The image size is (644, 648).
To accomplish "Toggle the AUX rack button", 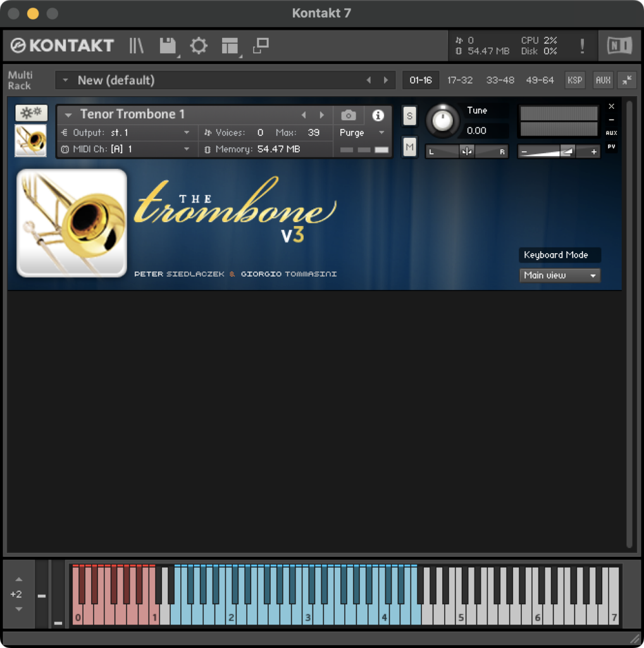I will pyautogui.click(x=603, y=80).
